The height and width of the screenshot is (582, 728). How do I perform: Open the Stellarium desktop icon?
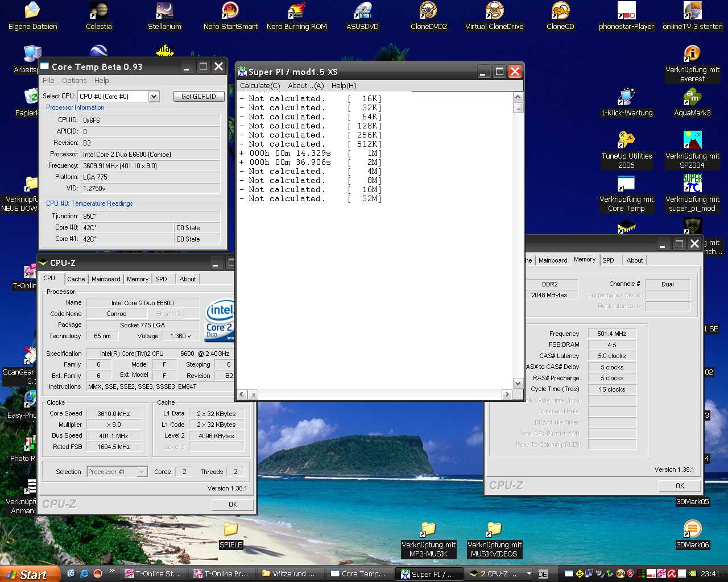(x=164, y=16)
